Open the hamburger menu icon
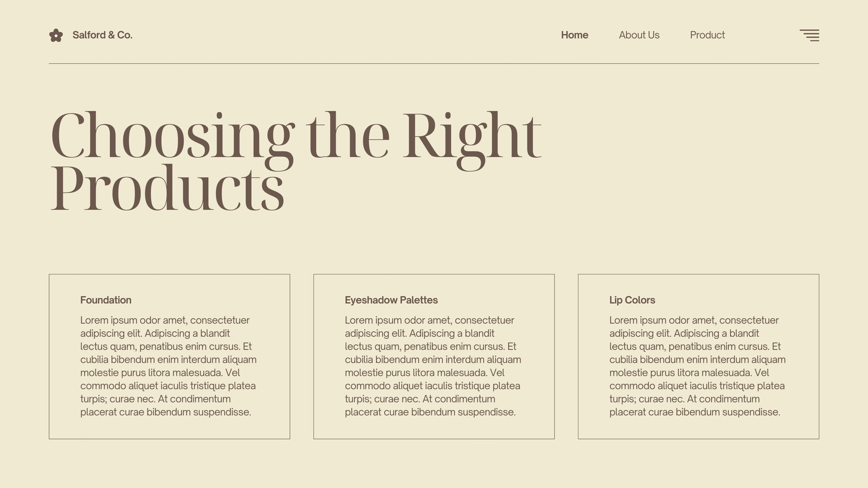 point(809,35)
